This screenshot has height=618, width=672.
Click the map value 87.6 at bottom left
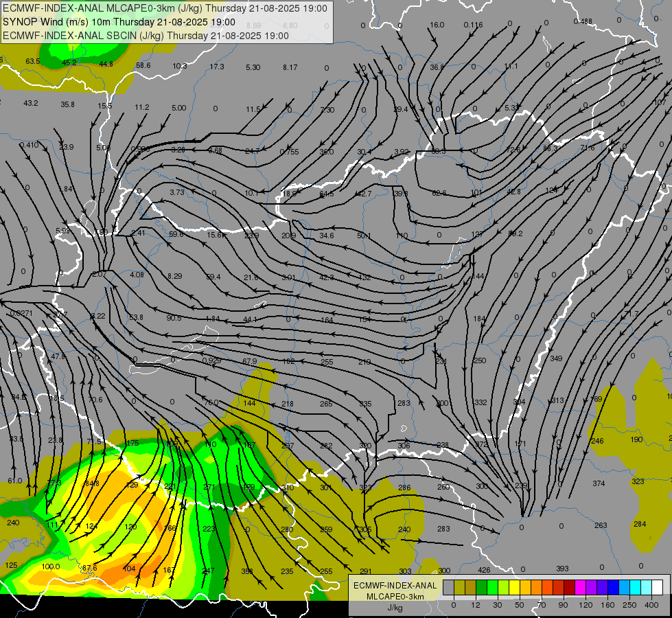pyautogui.click(x=89, y=568)
